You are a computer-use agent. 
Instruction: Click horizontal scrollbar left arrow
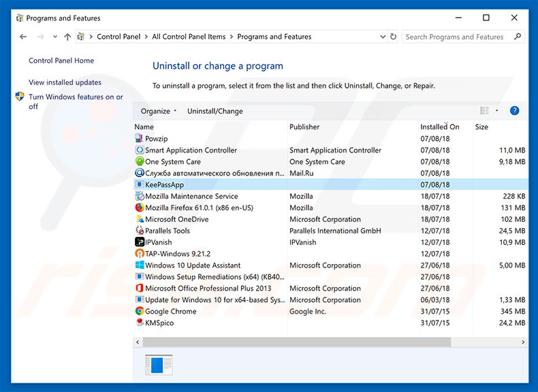pyautogui.click(x=138, y=342)
